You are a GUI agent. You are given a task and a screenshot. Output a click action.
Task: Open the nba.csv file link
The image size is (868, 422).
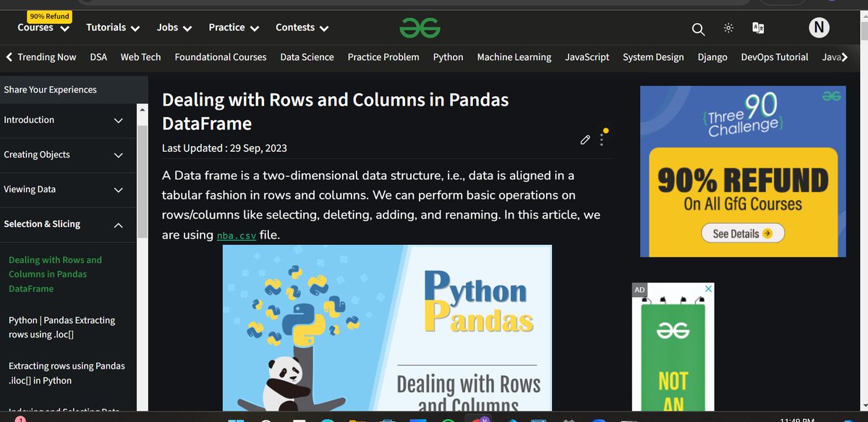237,236
